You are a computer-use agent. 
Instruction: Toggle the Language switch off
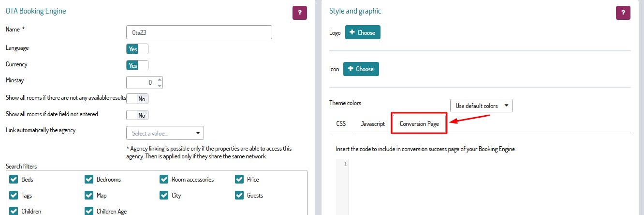[x=137, y=49]
